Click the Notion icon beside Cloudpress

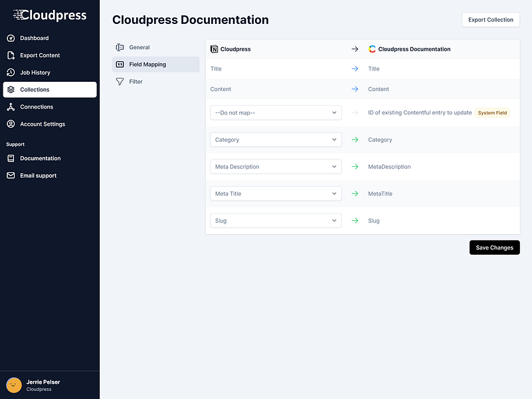214,49
